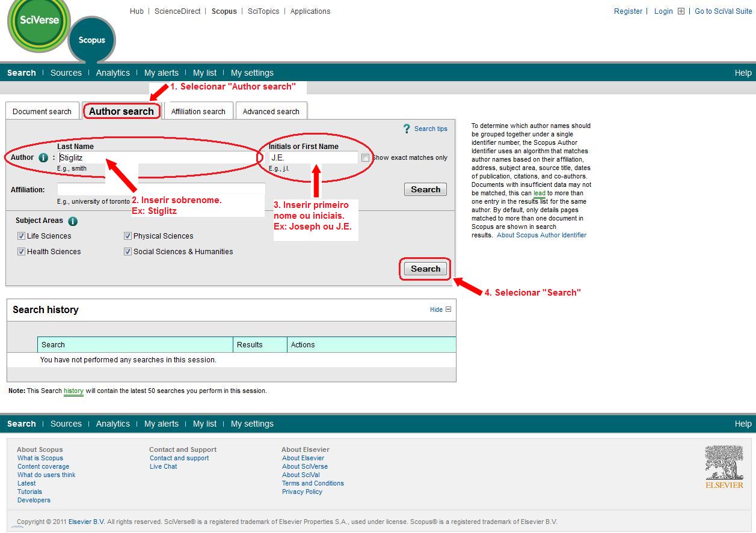Open the Contact and support link
The image size is (756, 533).
(x=179, y=458)
